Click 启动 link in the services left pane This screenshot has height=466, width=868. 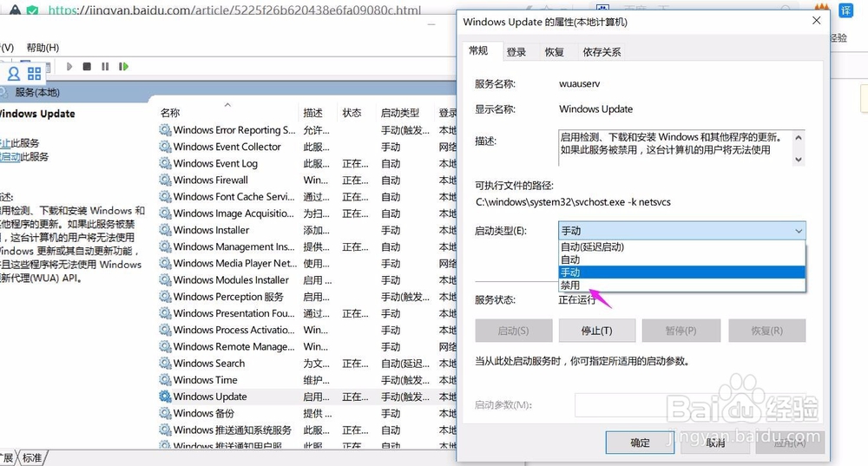[x=10, y=156]
